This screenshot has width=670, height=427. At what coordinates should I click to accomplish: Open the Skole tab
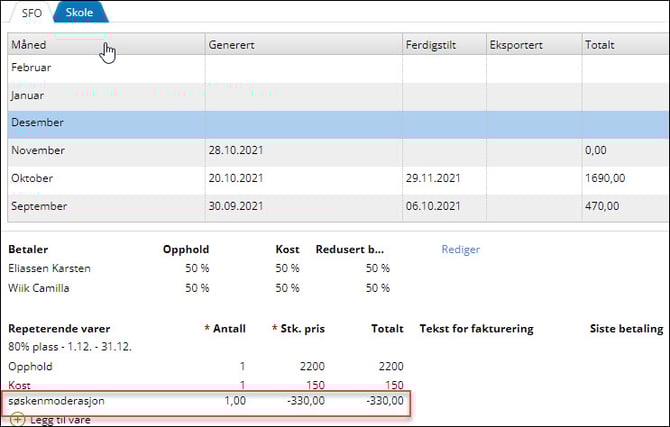click(x=79, y=12)
